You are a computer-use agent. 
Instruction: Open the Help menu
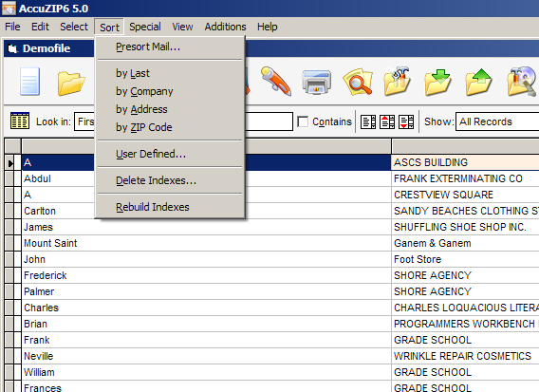pyautogui.click(x=267, y=27)
